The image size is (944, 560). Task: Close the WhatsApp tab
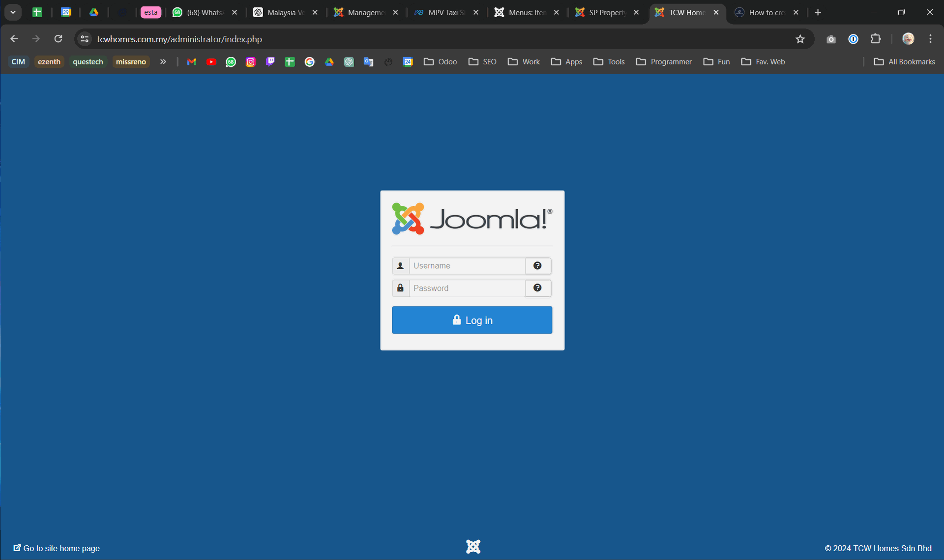[x=235, y=12]
